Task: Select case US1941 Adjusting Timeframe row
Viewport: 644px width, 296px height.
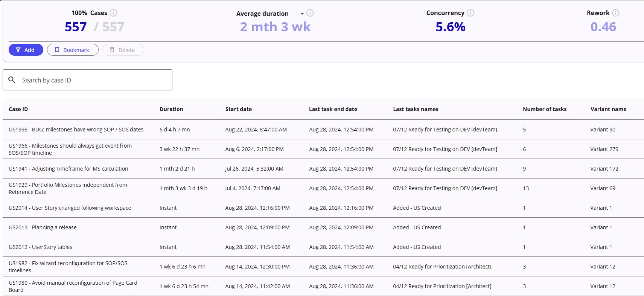Action: click(69, 169)
